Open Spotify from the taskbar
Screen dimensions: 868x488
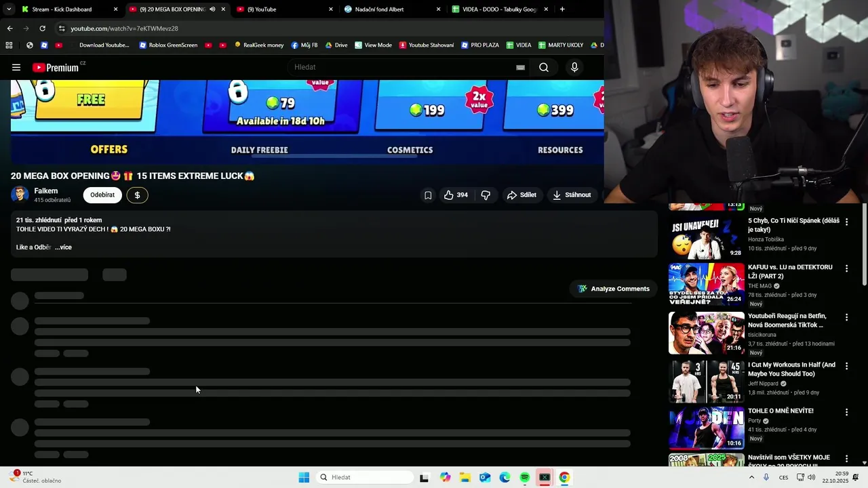point(525,477)
